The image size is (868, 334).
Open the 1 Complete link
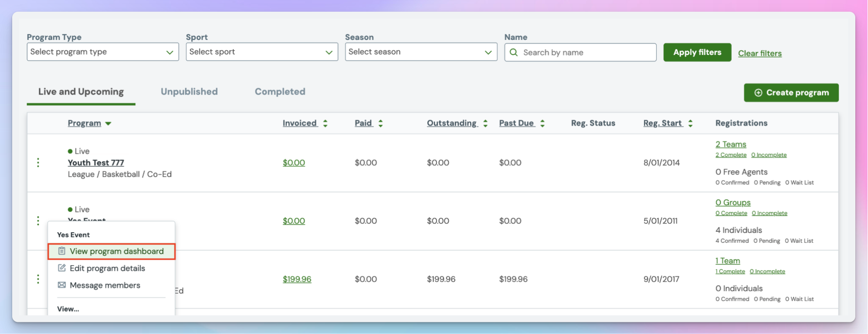pos(730,272)
